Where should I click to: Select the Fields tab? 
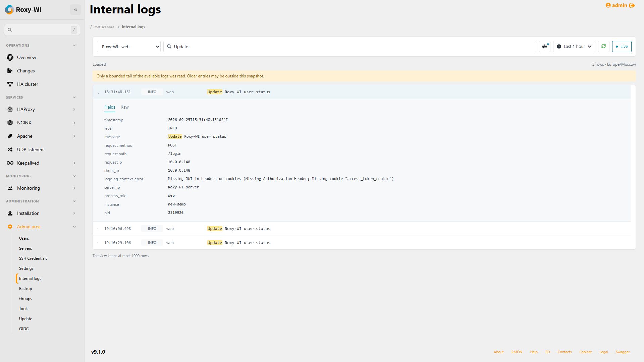110,107
